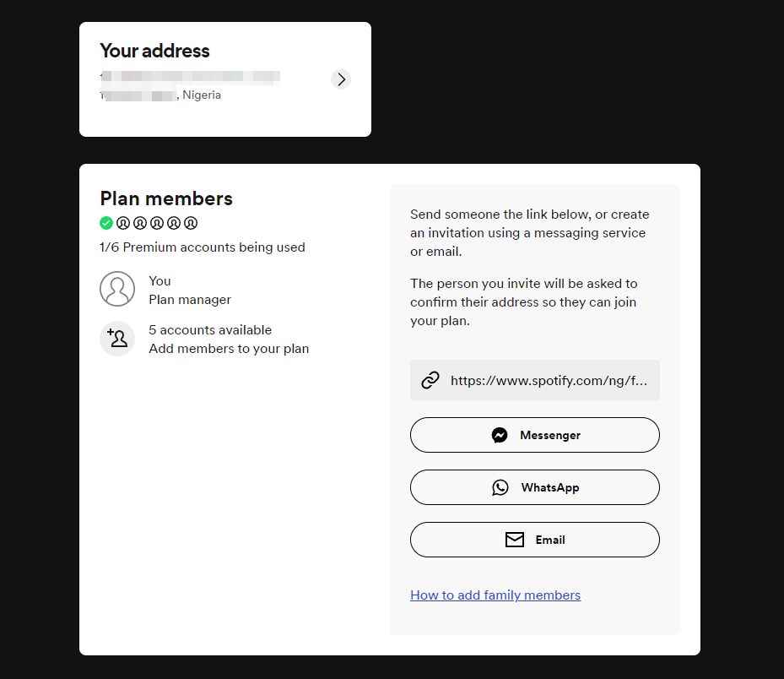
Task: Click your profile avatar icon beside You
Action: [x=117, y=289]
